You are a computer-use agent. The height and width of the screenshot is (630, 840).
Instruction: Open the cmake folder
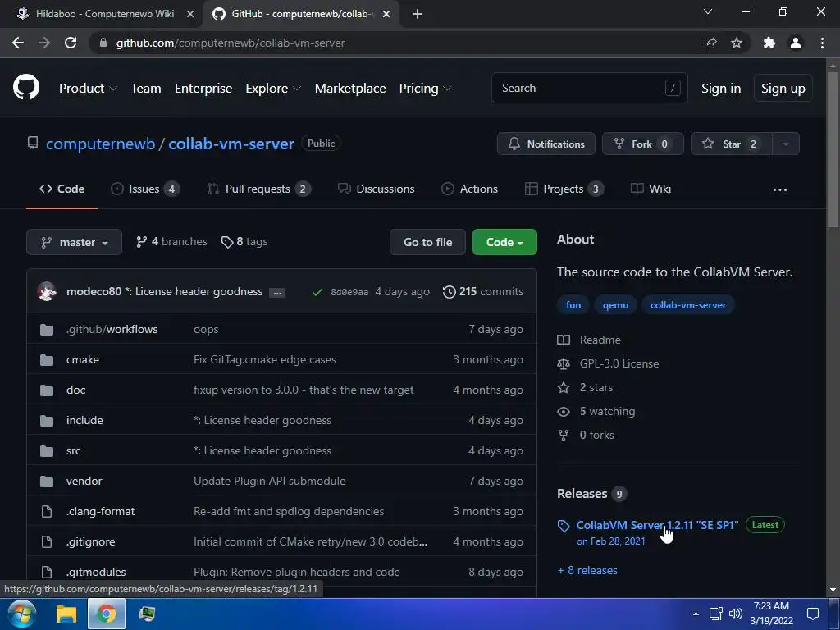(83, 359)
